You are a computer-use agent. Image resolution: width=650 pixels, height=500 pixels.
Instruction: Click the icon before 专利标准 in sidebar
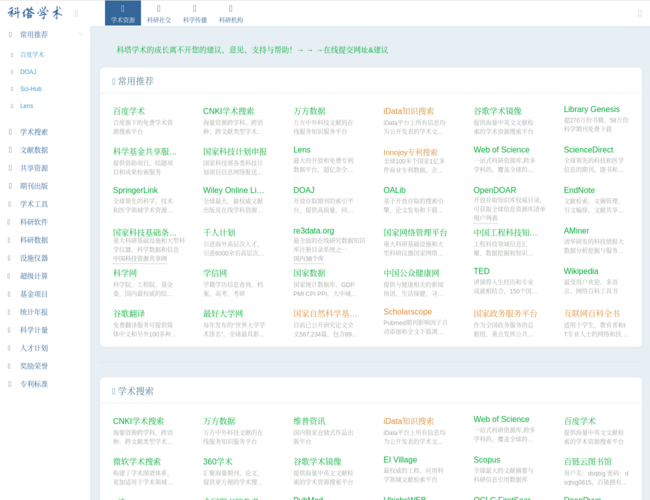11,384
